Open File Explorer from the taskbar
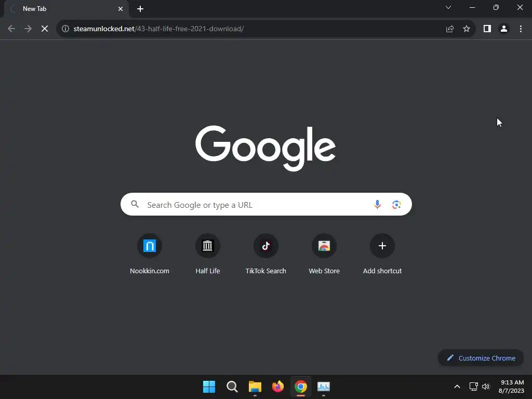 255,387
